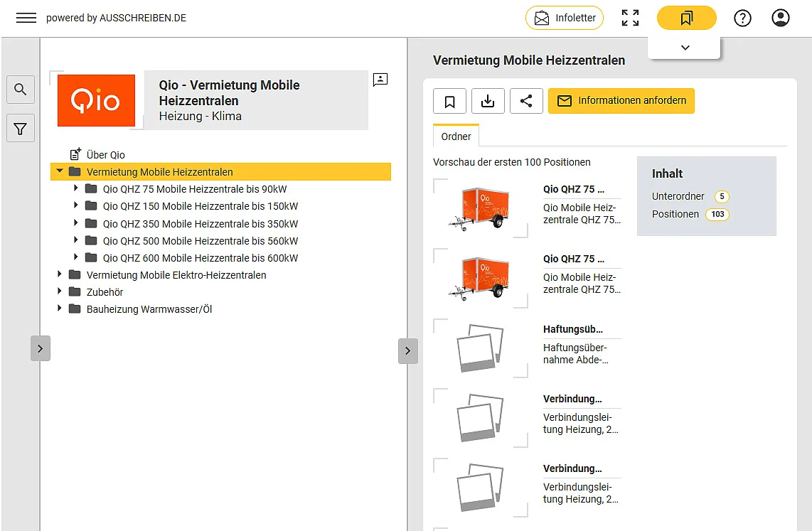Viewport: 812px width, 531px height.
Task: Open second Qio QHZ 75 trailer thumbnail
Action: point(479,278)
